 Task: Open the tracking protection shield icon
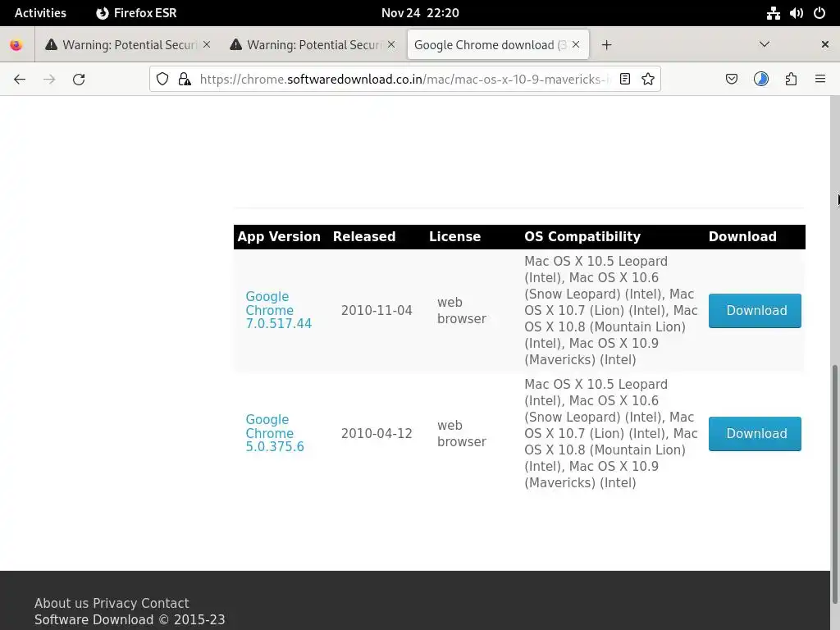162,80
